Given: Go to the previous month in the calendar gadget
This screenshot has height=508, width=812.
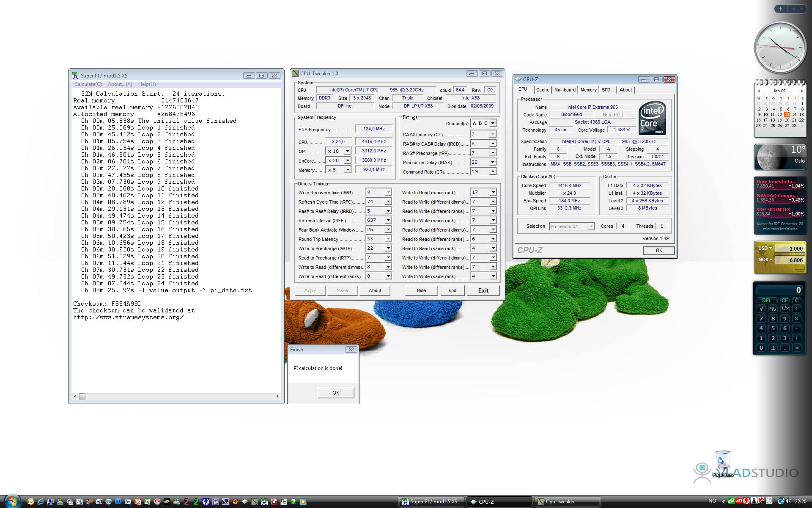Looking at the screenshot, I should tap(759, 91).
